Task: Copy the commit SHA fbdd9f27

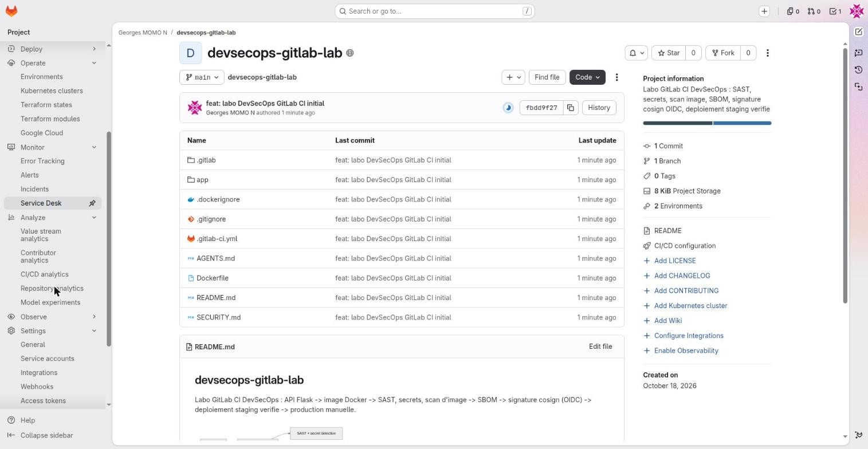Action: pyautogui.click(x=571, y=108)
